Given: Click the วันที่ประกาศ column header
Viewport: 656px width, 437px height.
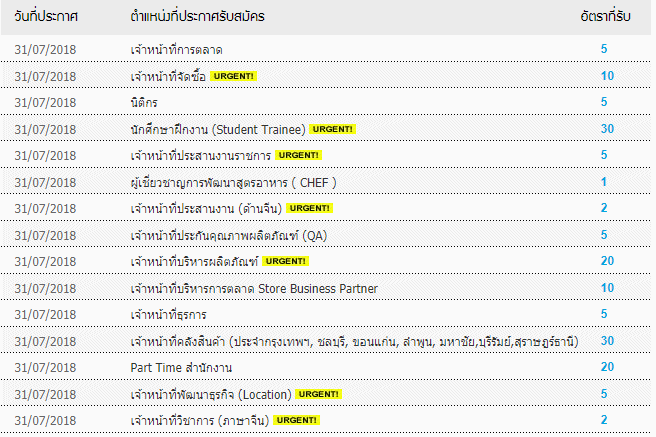Looking at the screenshot, I should click(47, 19).
